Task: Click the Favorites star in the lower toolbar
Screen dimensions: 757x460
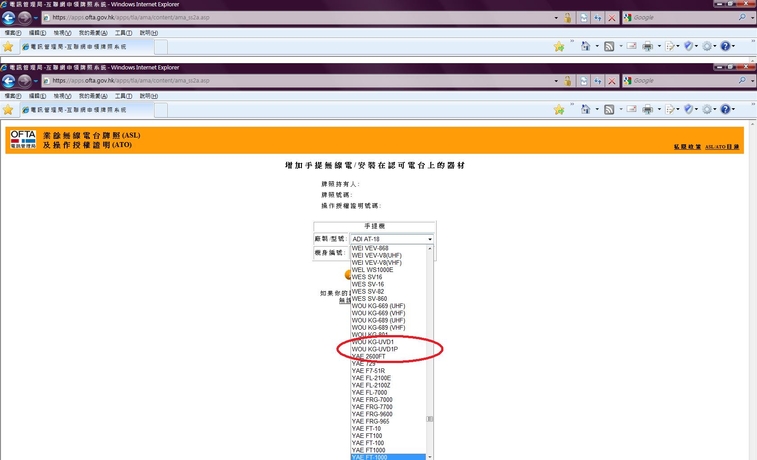Action: [8, 109]
